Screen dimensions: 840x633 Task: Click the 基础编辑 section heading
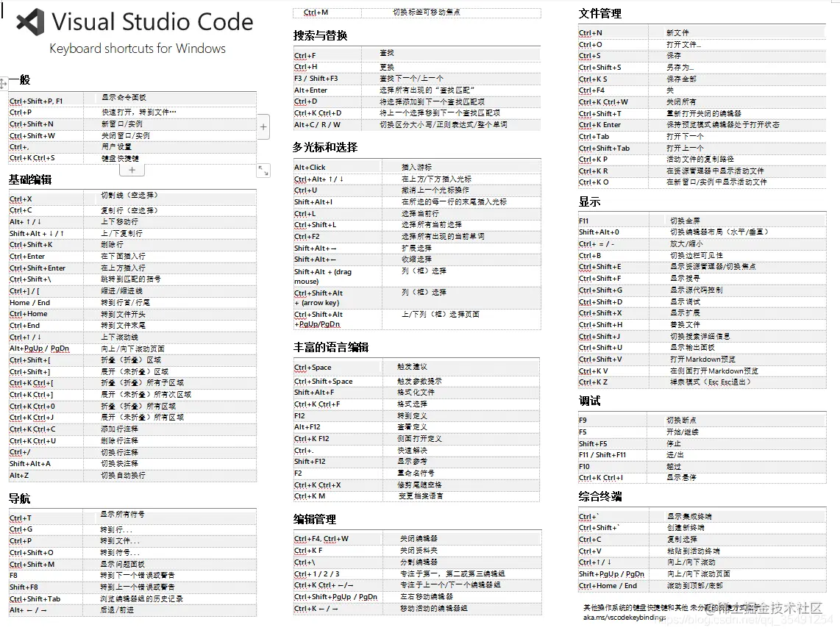point(30,179)
